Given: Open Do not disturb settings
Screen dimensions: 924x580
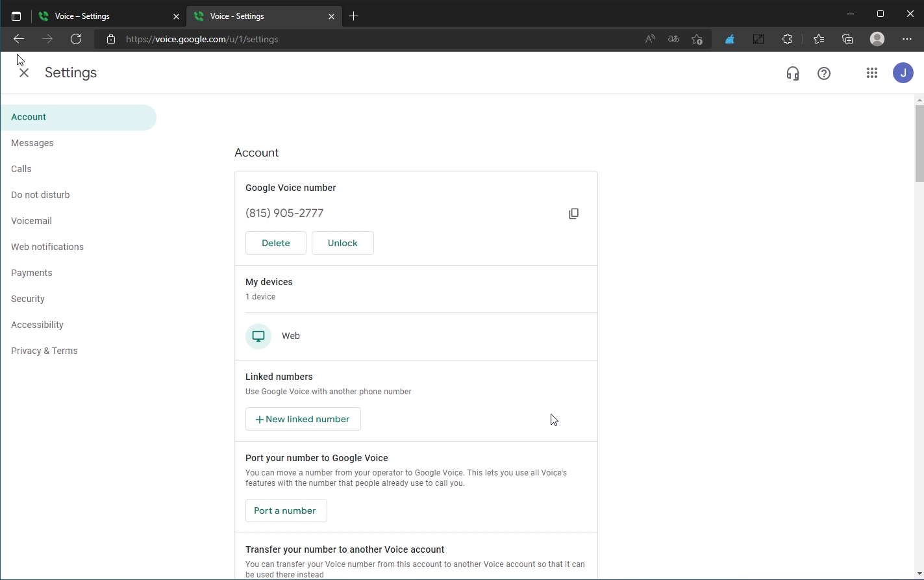Looking at the screenshot, I should pyautogui.click(x=40, y=195).
